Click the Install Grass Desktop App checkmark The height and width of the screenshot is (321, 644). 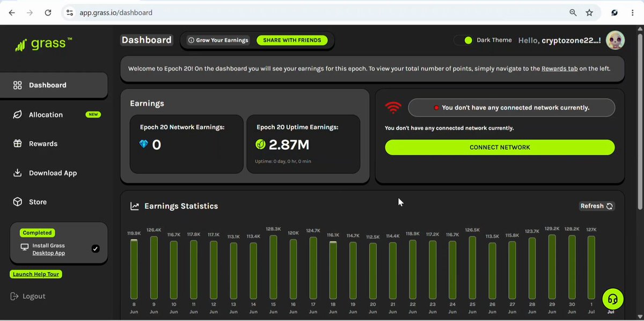(x=96, y=249)
